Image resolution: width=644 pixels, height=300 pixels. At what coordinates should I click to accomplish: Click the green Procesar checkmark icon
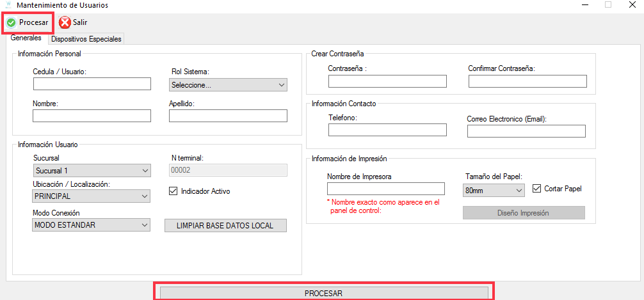11,22
